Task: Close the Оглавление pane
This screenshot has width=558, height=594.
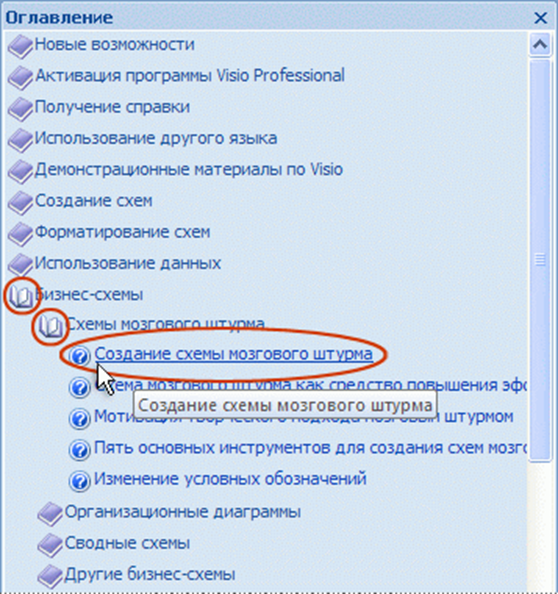Action: coord(540,18)
